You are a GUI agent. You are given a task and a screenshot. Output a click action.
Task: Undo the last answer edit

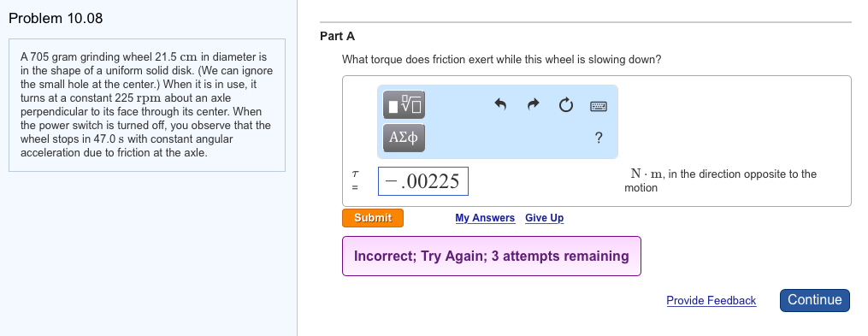[500, 104]
